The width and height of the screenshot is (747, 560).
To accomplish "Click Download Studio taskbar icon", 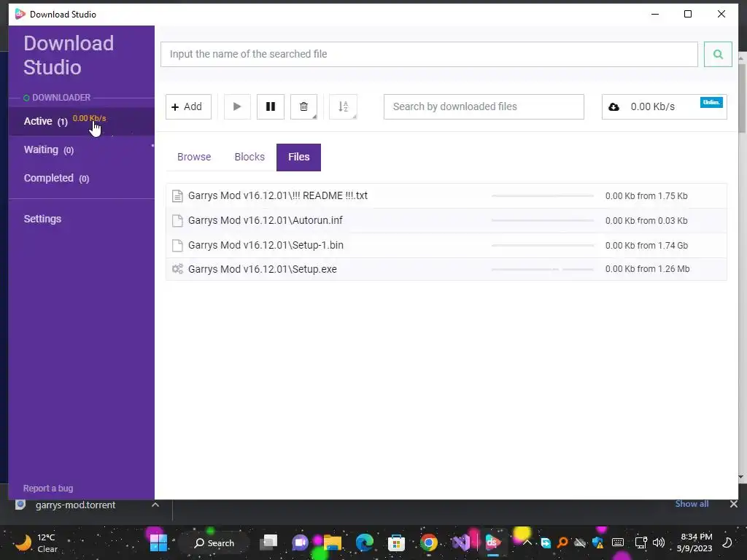I will (x=492, y=542).
